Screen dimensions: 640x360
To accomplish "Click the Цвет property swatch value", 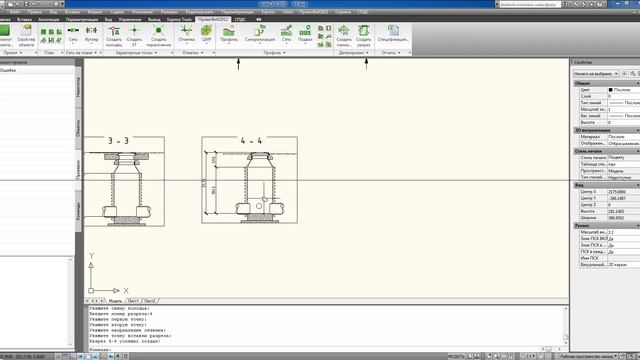I will pos(624,90).
